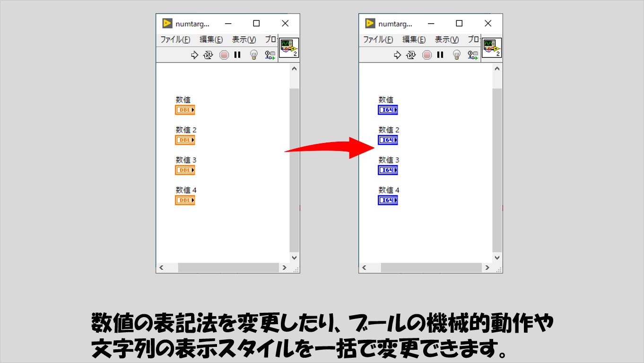Image resolution: width=644 pixels, height=363 pixels.
Task: Select the orange DBL terminal labeled 数値
Action: click(185, 110)
